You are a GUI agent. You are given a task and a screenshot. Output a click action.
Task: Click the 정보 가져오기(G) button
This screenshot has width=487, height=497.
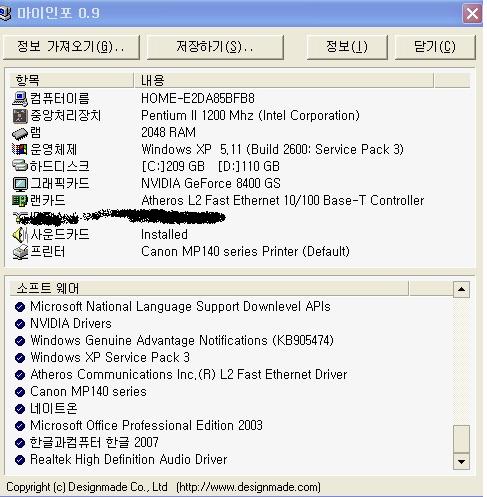coord(71,47)
